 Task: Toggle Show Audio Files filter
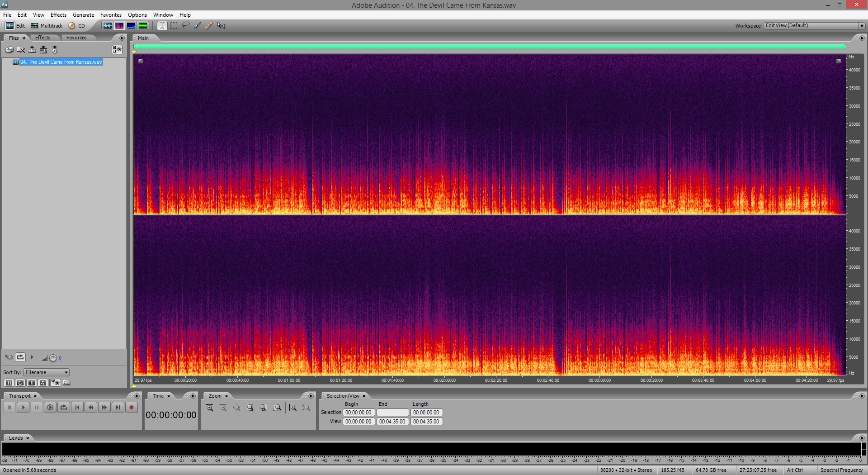pos(9,383)
